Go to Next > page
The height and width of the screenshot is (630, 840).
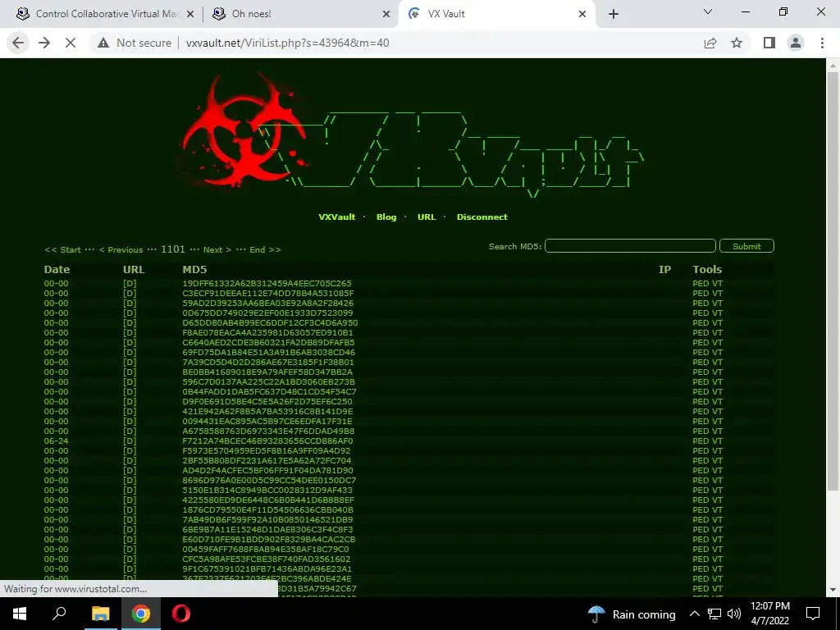click(217, 249)
